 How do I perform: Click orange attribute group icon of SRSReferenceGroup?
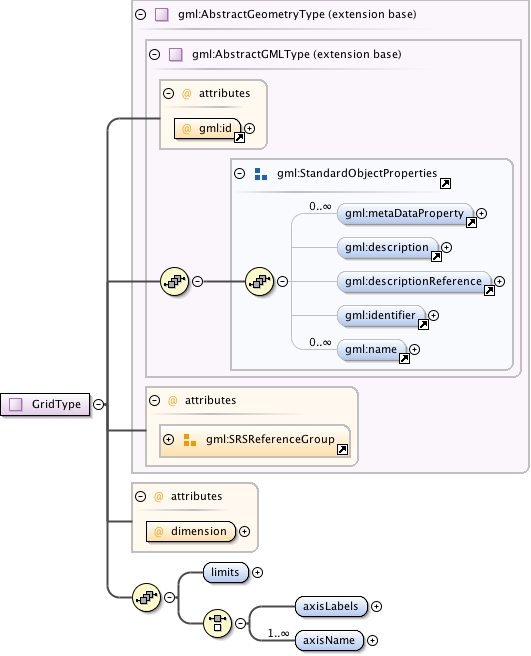pyautogui.click(x=190, y=440)
